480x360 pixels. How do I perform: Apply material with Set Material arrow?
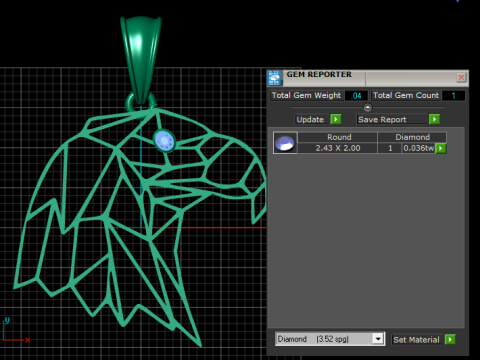[450, 340]
